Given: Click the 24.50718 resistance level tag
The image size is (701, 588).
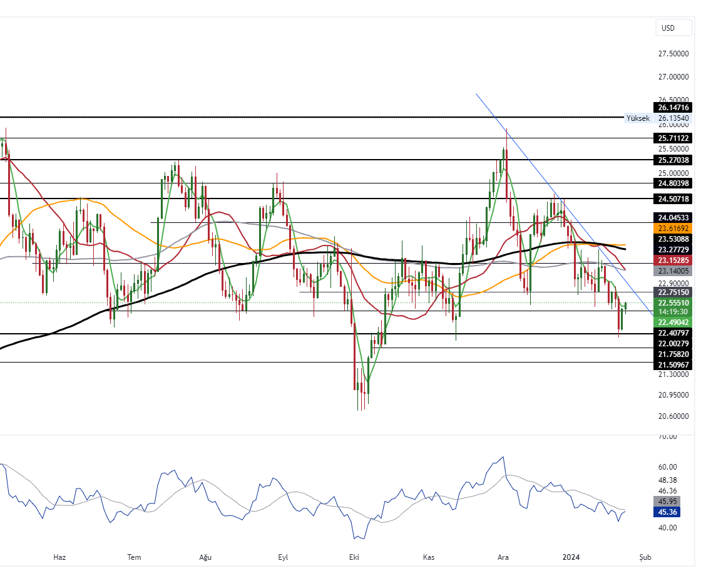Looking at the screenshot, I should tap(673, 199).
